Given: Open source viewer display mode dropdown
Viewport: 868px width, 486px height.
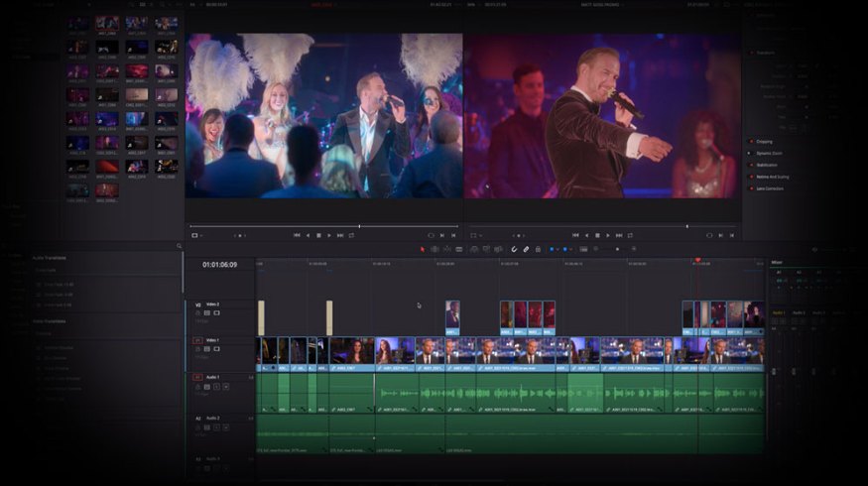Looking at the screenshot, I should pos(196,235).
